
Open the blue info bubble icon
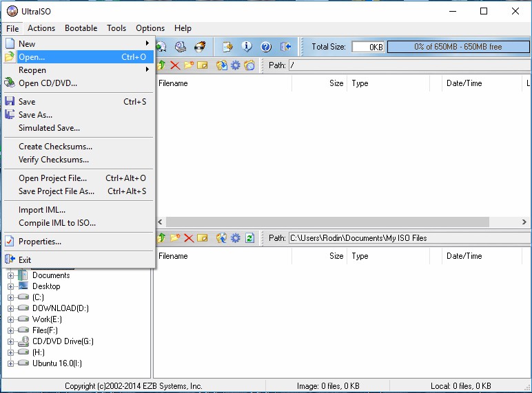coord(247,47)
